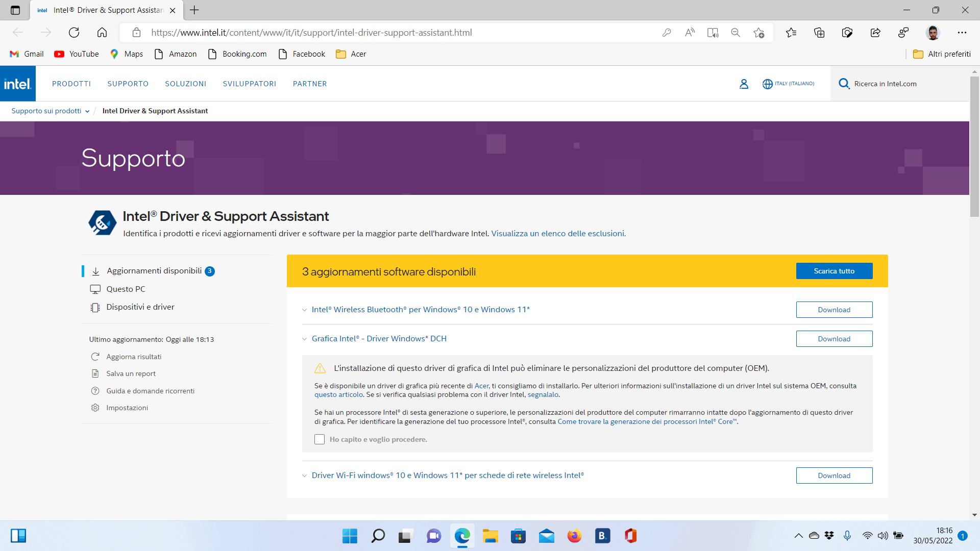Image resolution: width=980 pixels, height=551 pixels.
Task: Open Impostazioni gear settings
Action: [x=95, y=408]
